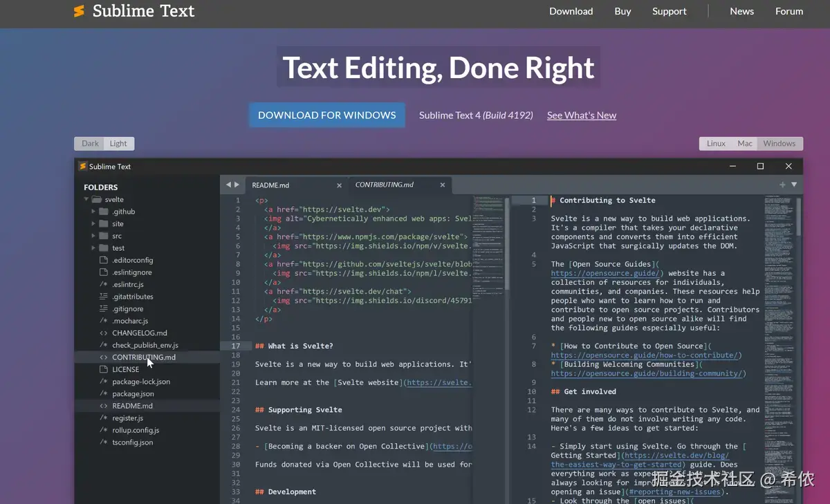The height and width of the screenshot is (504, 830).
Task: Click the code icon beside package.json
Action: (104, 394)
